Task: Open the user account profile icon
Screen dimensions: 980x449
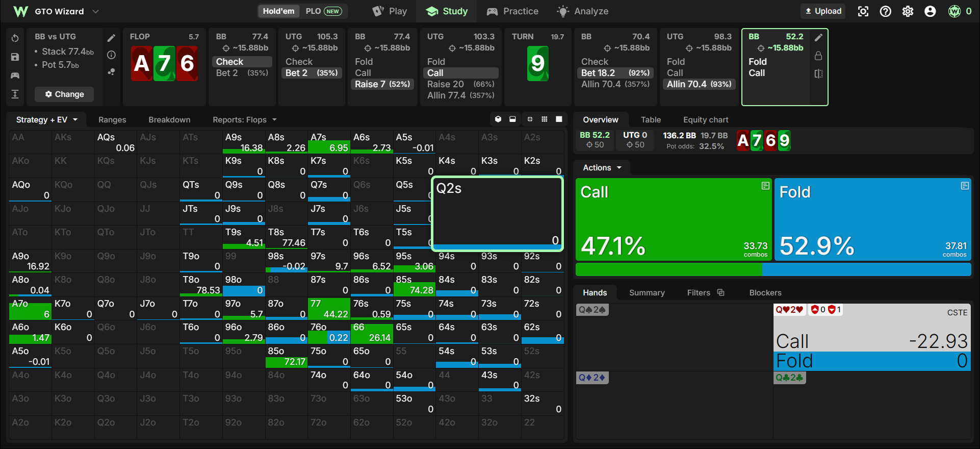Action: [x=931, y=11]
